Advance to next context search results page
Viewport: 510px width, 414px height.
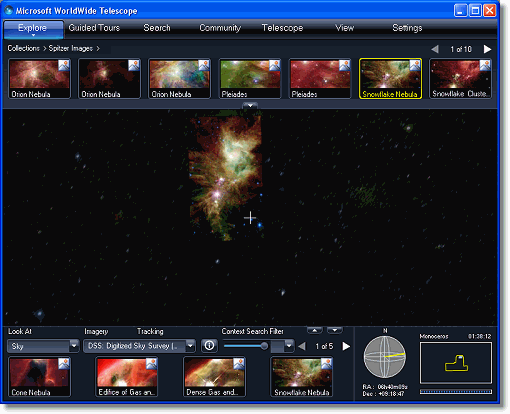[346, 346]
